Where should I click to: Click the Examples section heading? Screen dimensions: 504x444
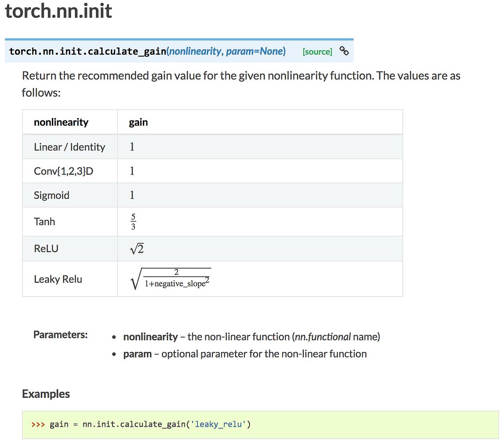click(46, 394)
